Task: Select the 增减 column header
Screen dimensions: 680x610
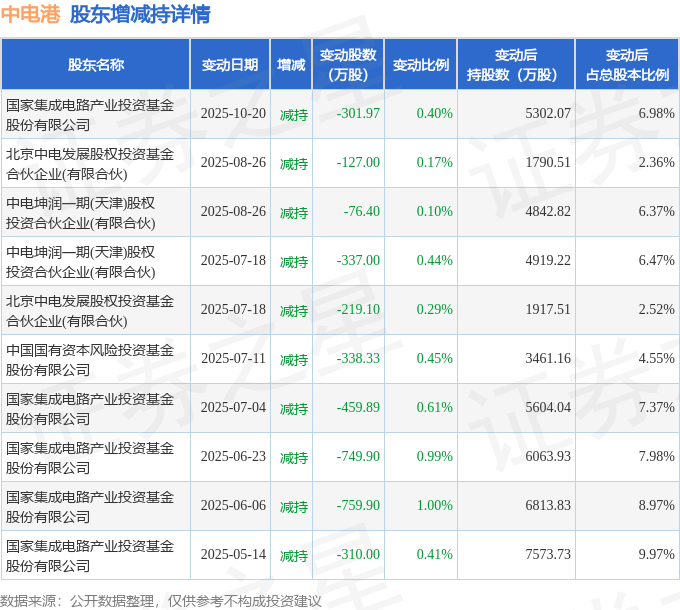Action: pyautogui.click(x=291, y=65)
